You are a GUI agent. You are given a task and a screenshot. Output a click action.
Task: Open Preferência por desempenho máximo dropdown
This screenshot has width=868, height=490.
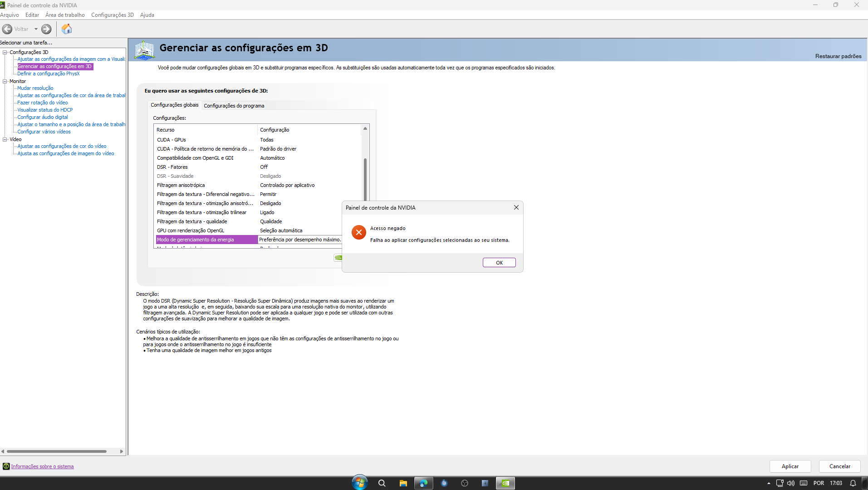300,240
